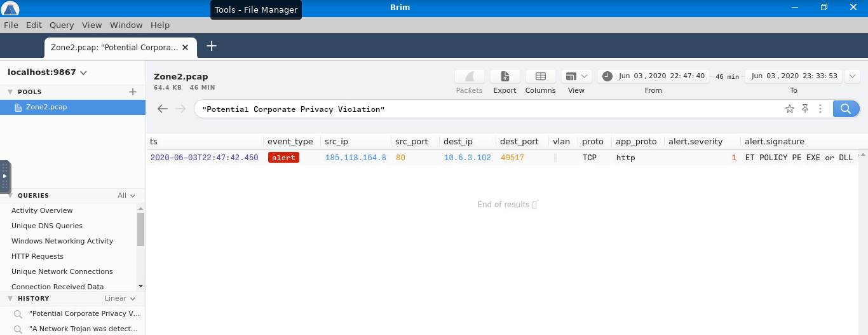
Task: Open search bar more options menu
Action: [x=820, y=109]
